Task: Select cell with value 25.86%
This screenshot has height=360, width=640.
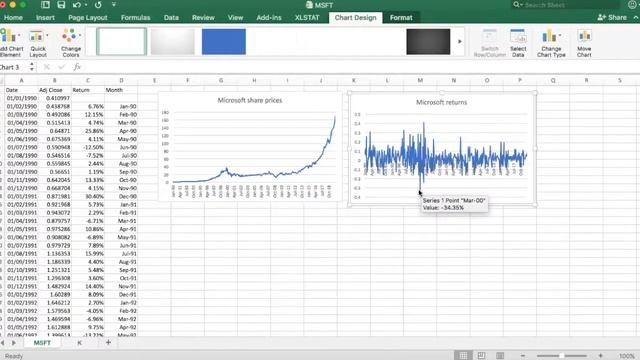Action: tap(88, 131)
